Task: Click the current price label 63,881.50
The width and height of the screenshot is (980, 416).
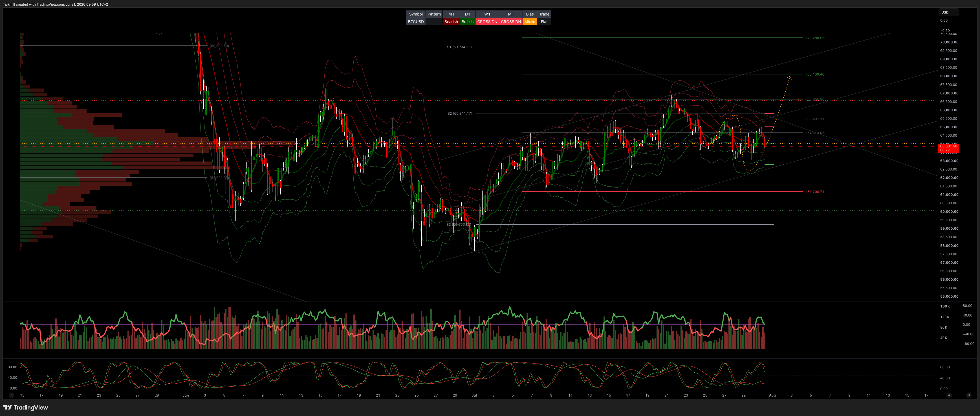Action: click(948, 148)
